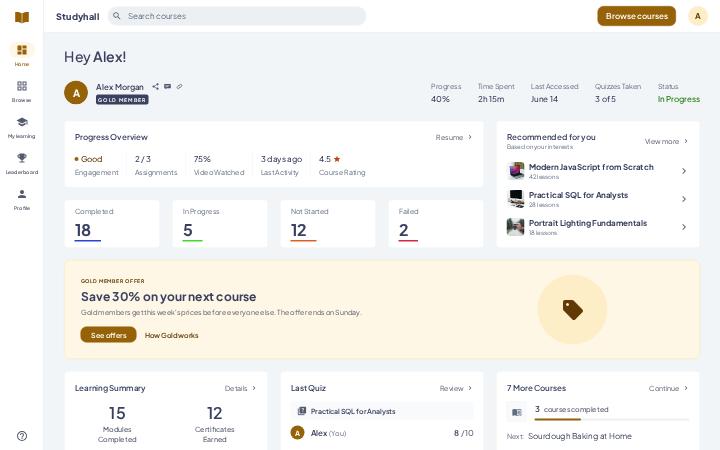Open Modern JavaScript from Scratch thumbnail

coord(516,171)
